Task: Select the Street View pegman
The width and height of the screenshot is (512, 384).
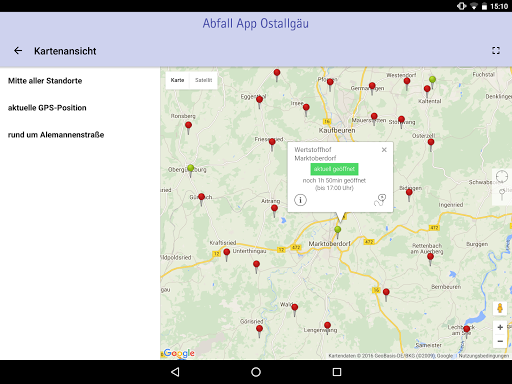Action: pyautogui.click(x=500, y=308)
